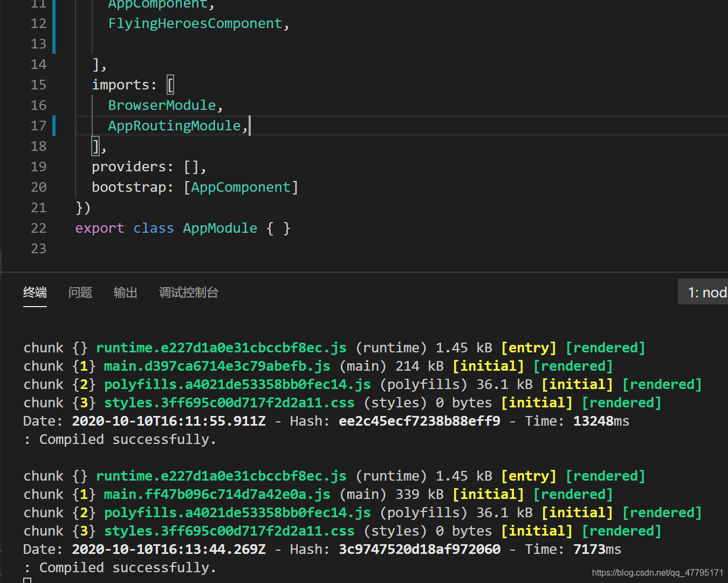Click the time value 7173ms

[597, 549]
